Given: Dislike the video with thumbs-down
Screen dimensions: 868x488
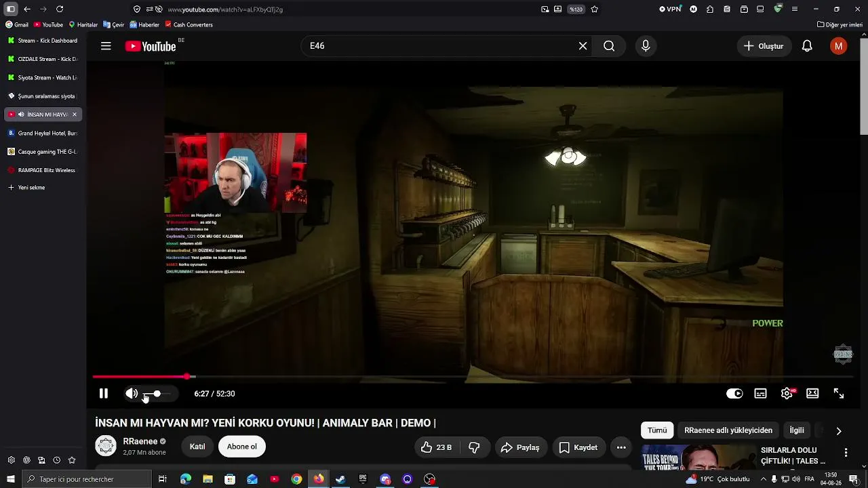Looking at the screenshot, I should point(475,447).
